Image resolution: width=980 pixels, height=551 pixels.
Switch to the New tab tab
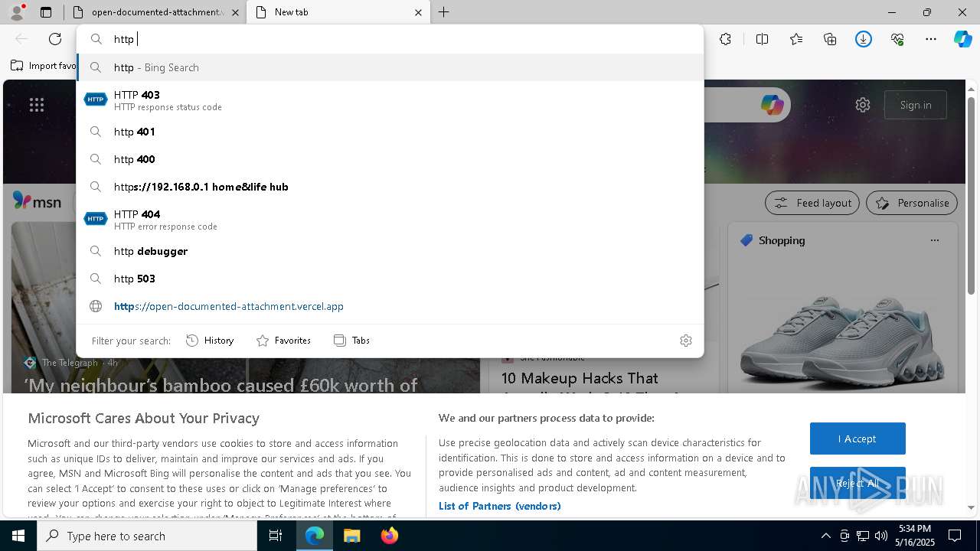[329, 12]
